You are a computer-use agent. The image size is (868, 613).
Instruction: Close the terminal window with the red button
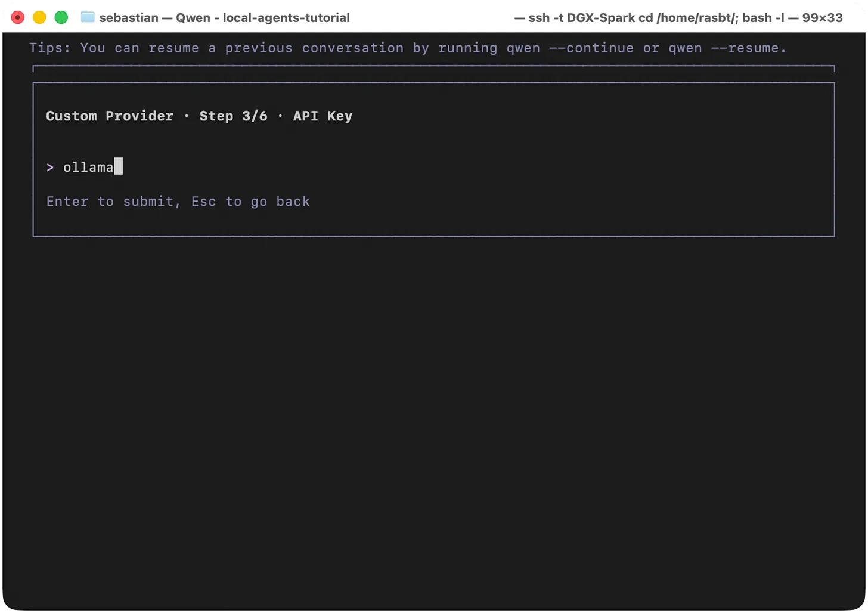(18, 17)
